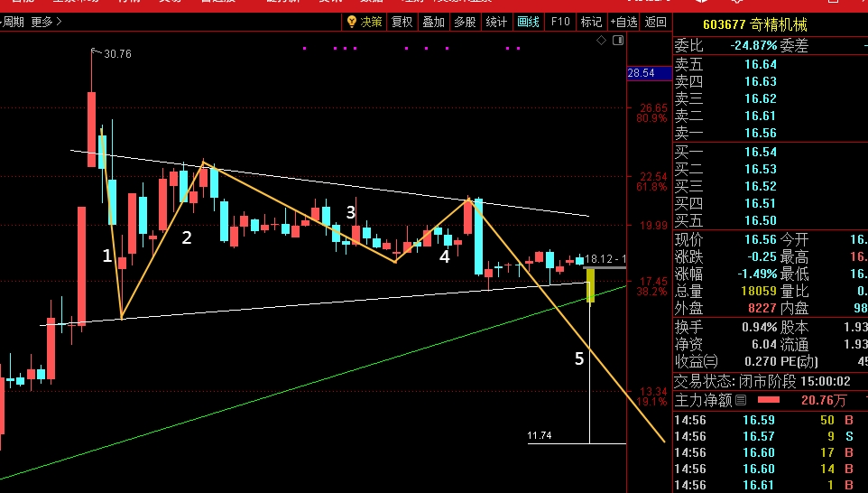This screenshot has height=493, width=868.
Task: Click the 涨跌 value -0.25
Action: tap(762, 256)
